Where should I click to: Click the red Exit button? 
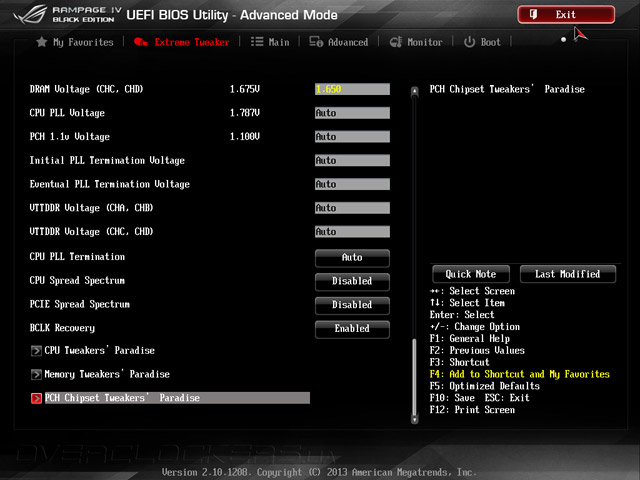point(566,15)
